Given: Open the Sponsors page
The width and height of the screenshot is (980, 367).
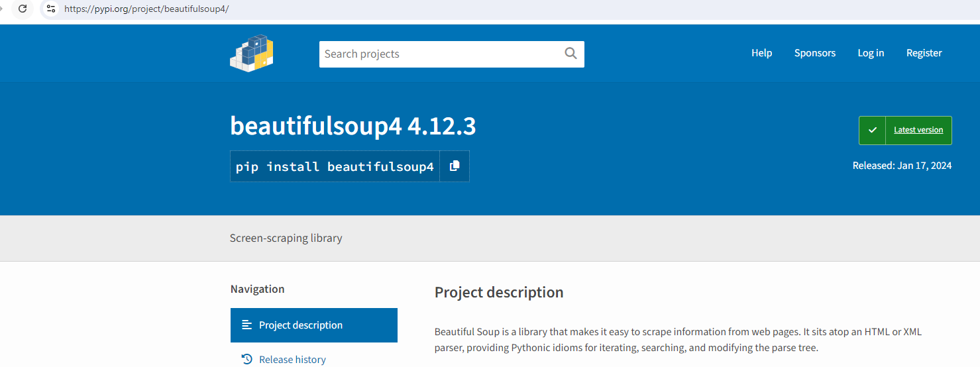Looking at the screenshot, I should click(815, 53).
